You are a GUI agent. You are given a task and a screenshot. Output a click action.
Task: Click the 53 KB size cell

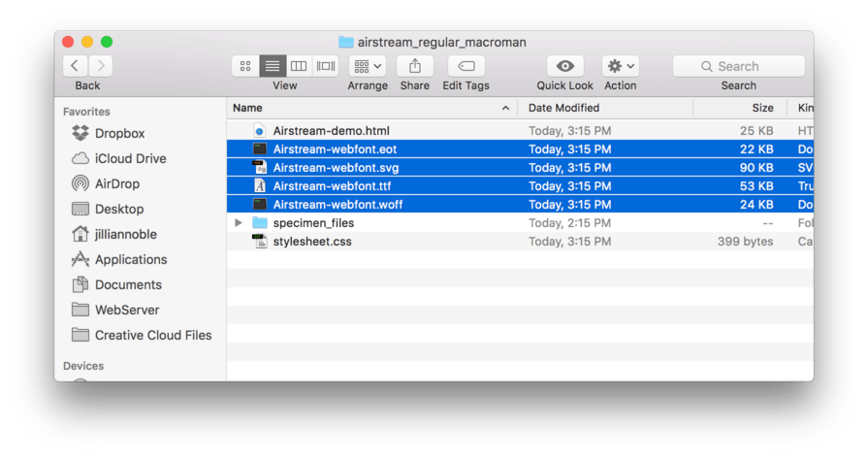(x=756, y=186)
